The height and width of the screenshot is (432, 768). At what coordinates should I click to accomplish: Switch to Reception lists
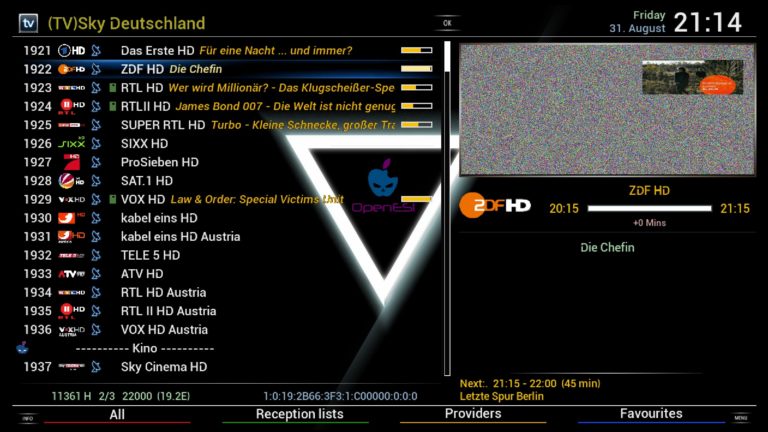click(299, 414)
